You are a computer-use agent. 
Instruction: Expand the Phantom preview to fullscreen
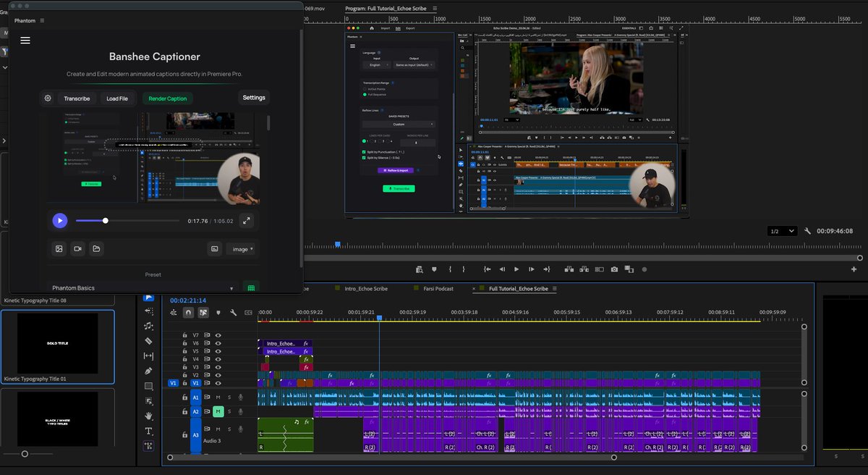pyautogui.click(x=247, y=221)
